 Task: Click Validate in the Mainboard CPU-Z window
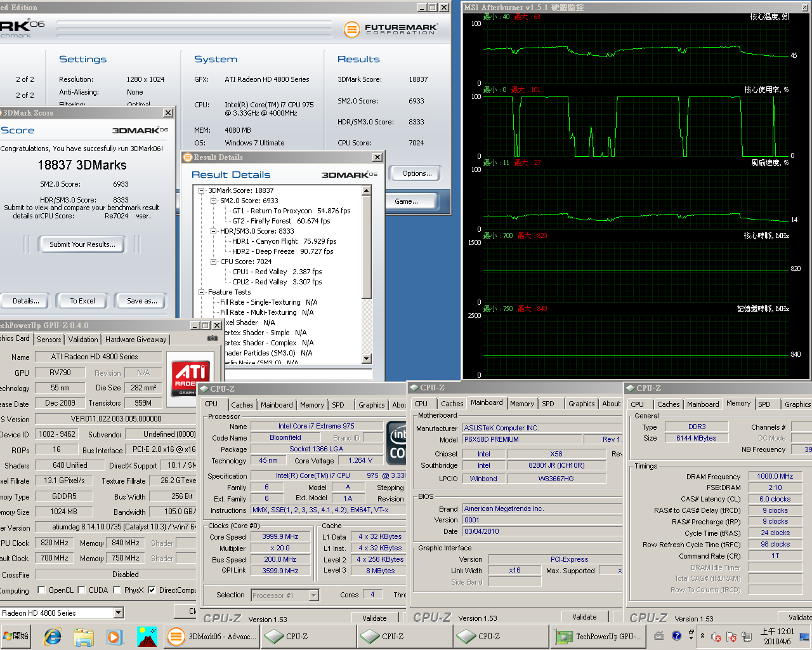[x=584, y=616]
